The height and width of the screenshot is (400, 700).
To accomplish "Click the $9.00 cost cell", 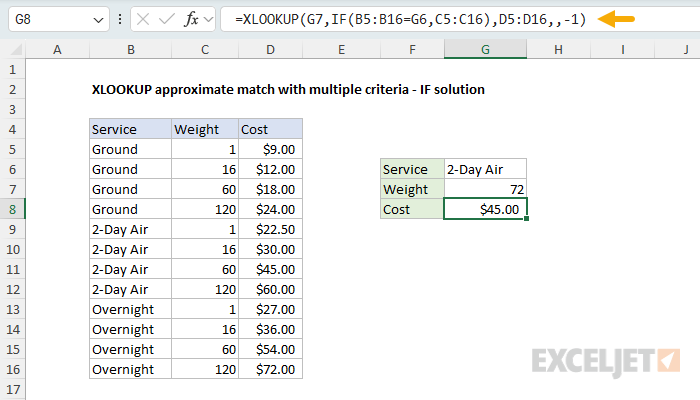I will [271, 149].
